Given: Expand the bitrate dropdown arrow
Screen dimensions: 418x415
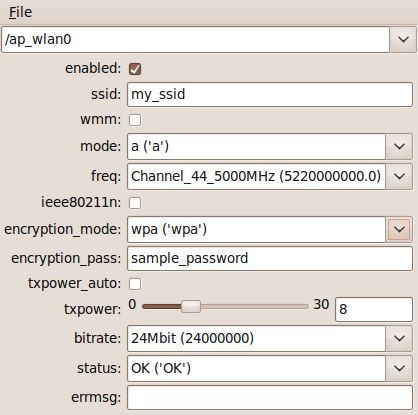Looking at the screenshot, I should (399, 338).
